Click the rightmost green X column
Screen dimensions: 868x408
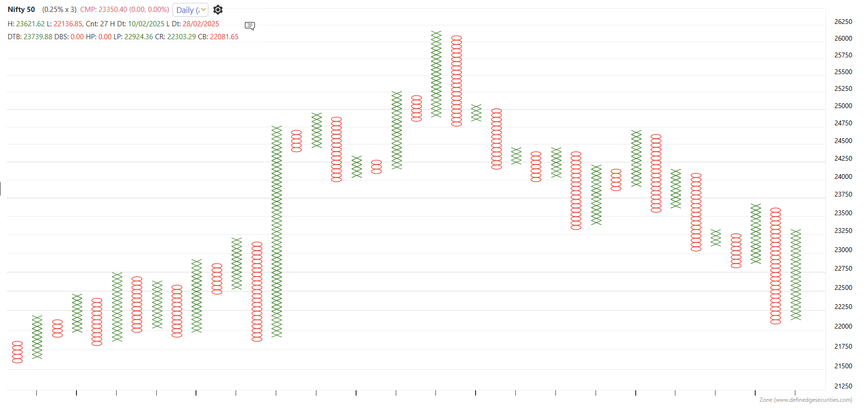tap(795, 275)
